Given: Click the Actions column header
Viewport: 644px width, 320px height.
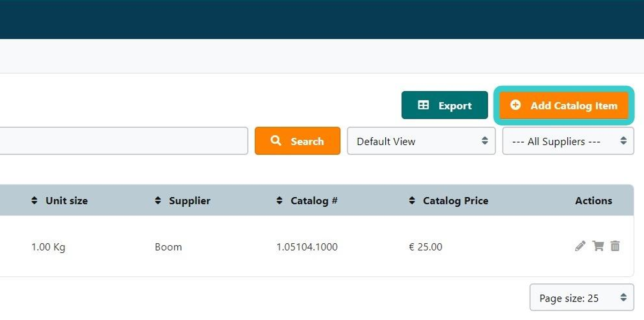Looking at the screenshot, I should tap(593, 201).
